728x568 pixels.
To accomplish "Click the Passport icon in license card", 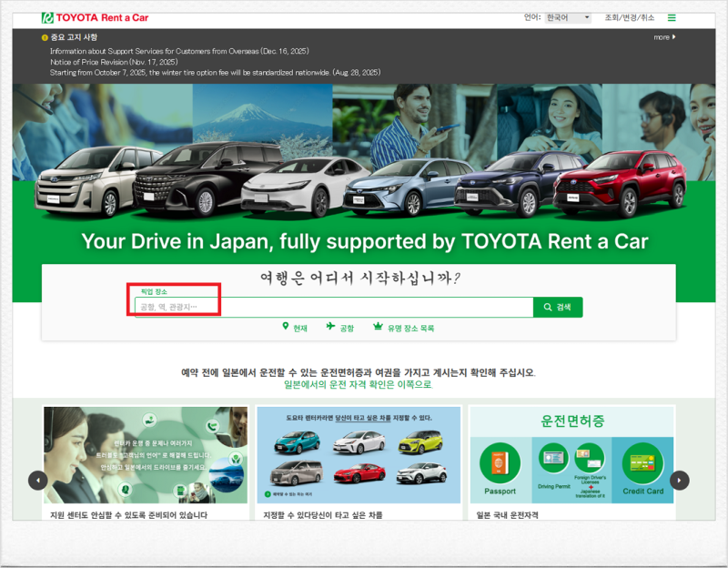I will coord(500,463).
